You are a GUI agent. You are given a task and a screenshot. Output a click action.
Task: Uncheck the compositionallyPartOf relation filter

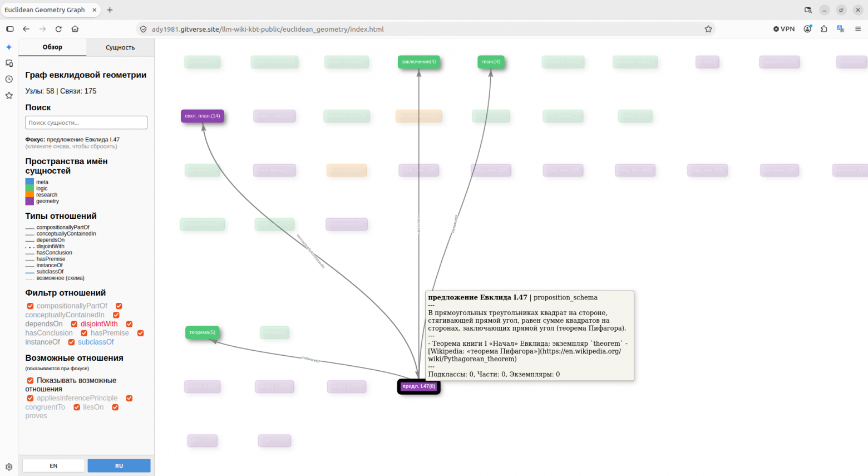point(30,306)
